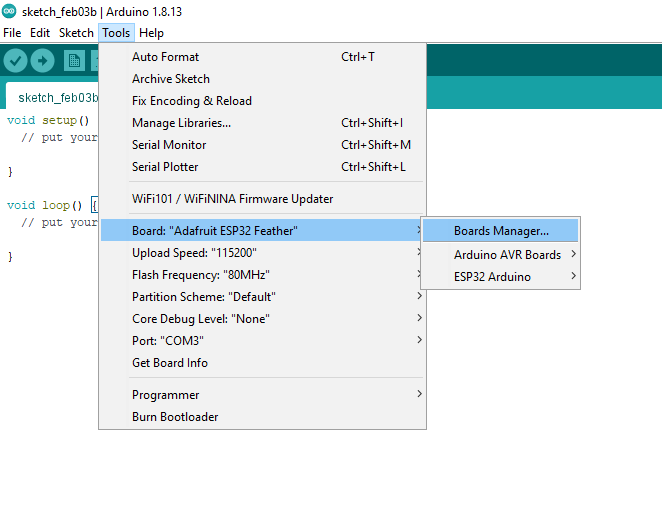Click the Verify checkmark toolbar icon
662x516 pixels.
point(16,61)
